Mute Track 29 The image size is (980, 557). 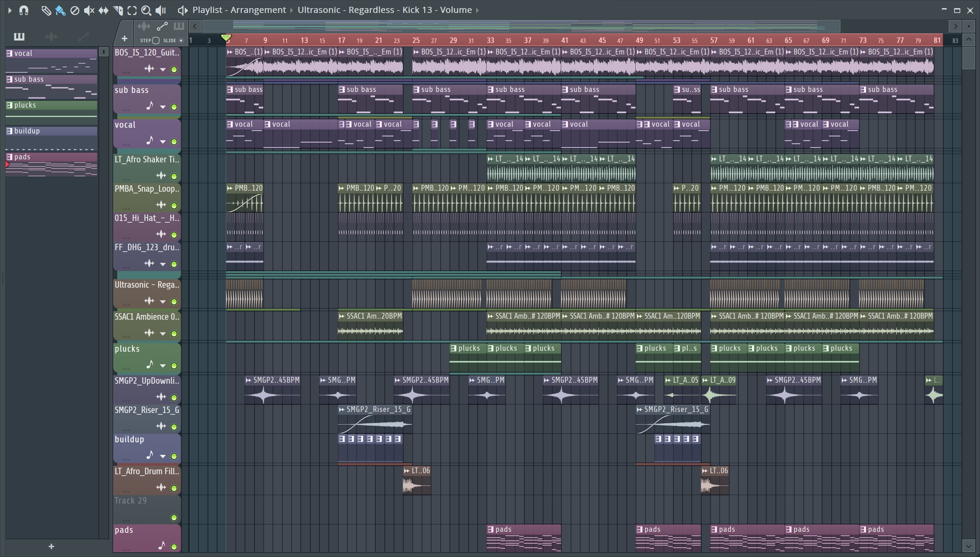174,518
